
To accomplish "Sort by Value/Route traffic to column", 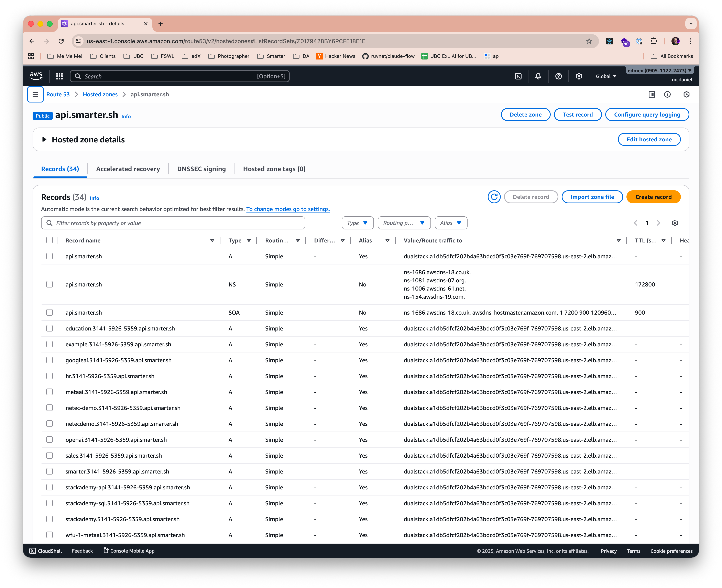I will click(618, 240).
